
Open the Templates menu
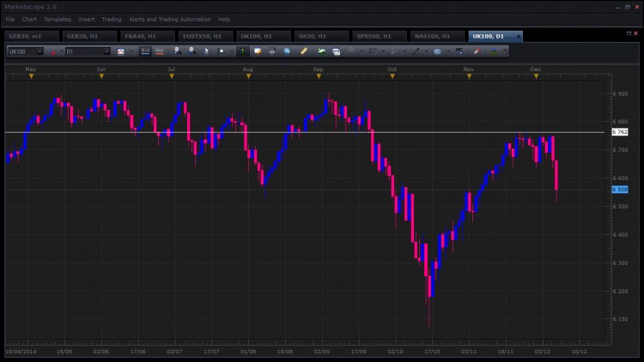[x=58, y=19]
